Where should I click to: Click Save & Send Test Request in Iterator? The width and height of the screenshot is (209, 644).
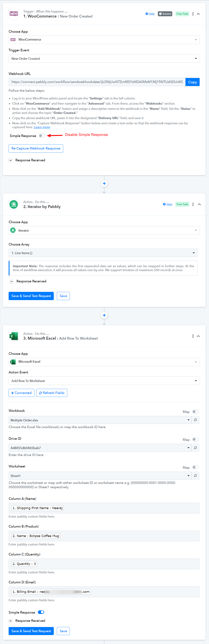click(31, 296)
